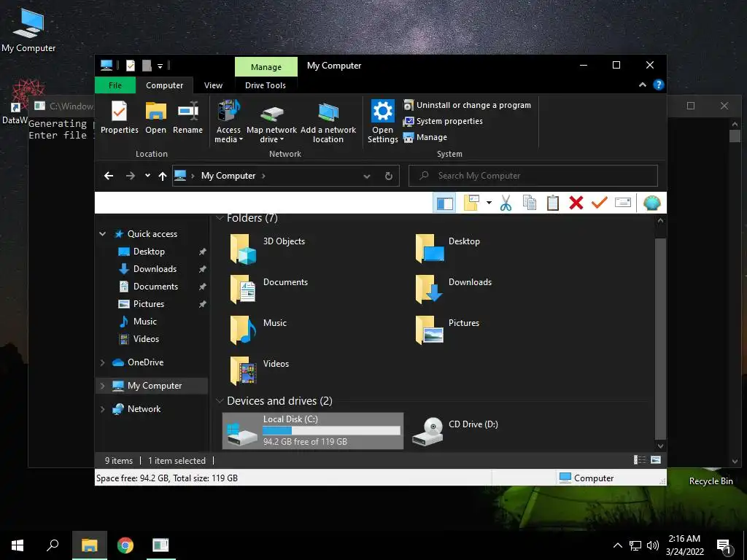Expand Network in navigation pane
747x560 pixels.
pyautogui.click(x=102, y=409)
